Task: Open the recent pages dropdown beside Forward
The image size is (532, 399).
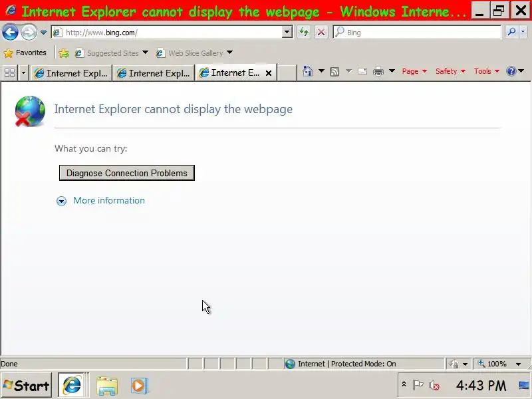Action: click(43, 33)
